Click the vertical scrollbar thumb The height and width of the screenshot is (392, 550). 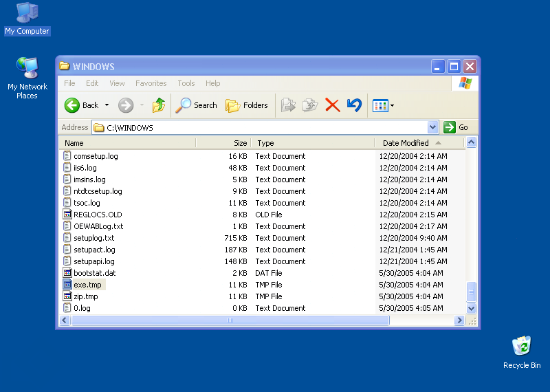pyautogui.click(x=471, y=292)
